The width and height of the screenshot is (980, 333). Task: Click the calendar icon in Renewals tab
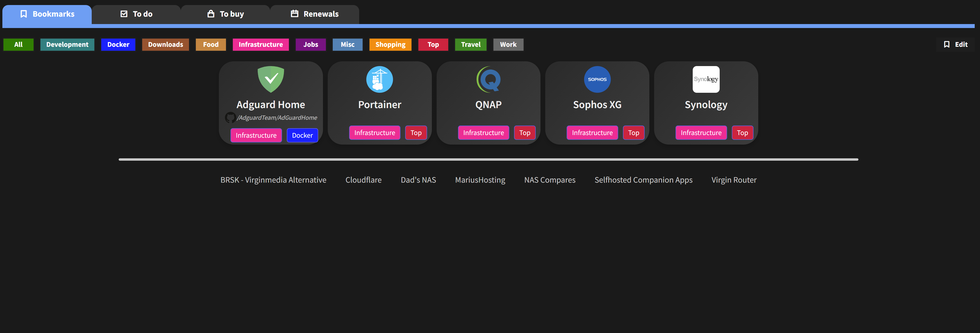coord(294,14)
